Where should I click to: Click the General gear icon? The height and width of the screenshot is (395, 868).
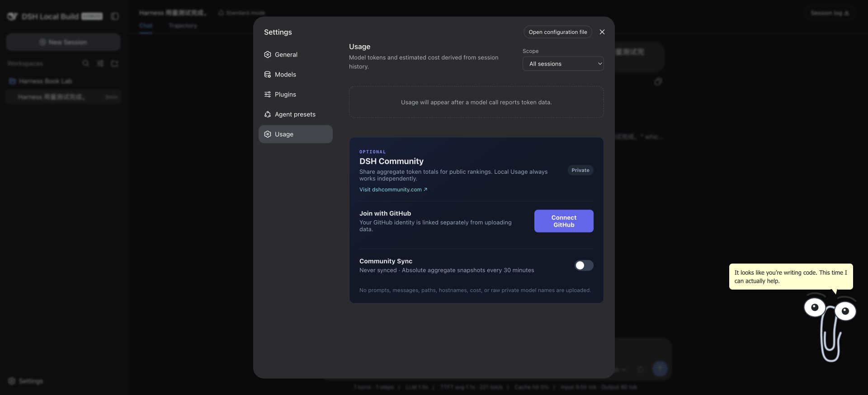pyautogui.click(x=268, y=55)
